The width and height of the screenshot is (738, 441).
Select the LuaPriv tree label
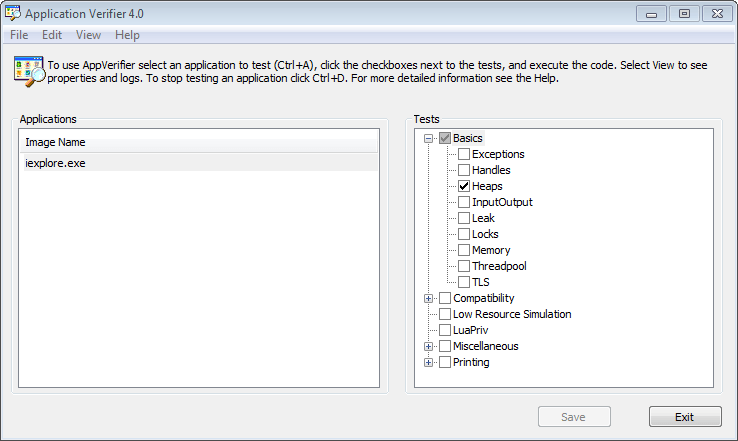[x=470, y=330]
